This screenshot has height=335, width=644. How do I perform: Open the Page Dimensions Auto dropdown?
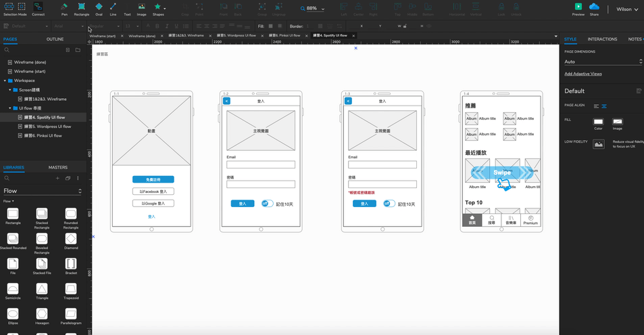603,62
